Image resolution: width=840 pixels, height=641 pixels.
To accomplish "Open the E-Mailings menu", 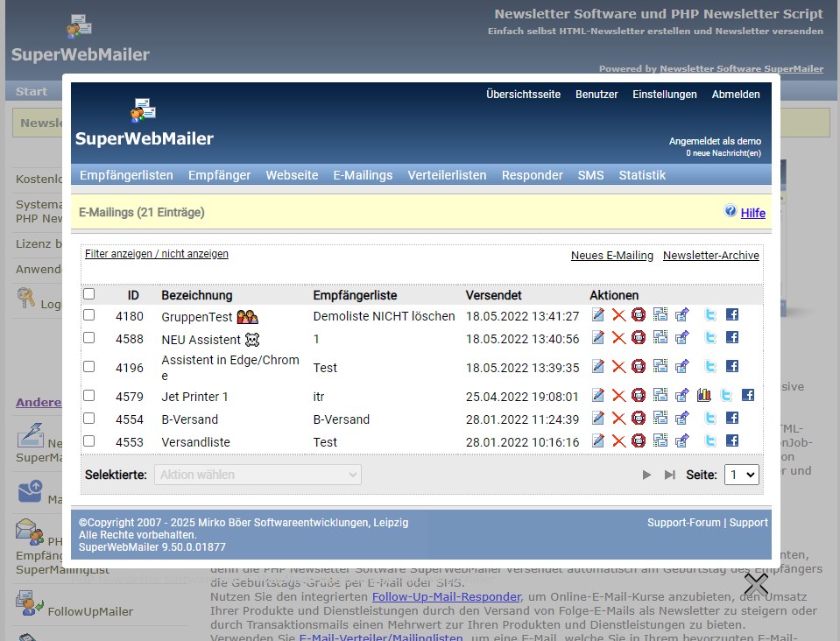I will [363, 175].
